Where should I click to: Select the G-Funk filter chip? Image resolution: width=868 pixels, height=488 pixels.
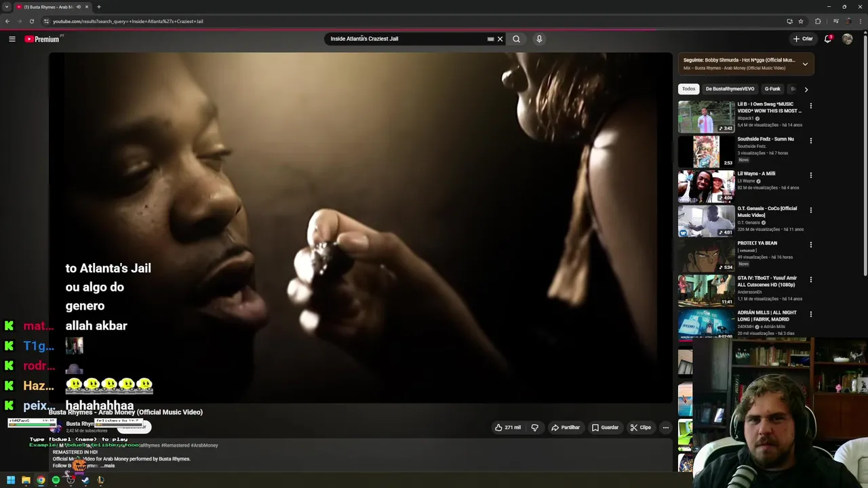[x=772, y=89]
